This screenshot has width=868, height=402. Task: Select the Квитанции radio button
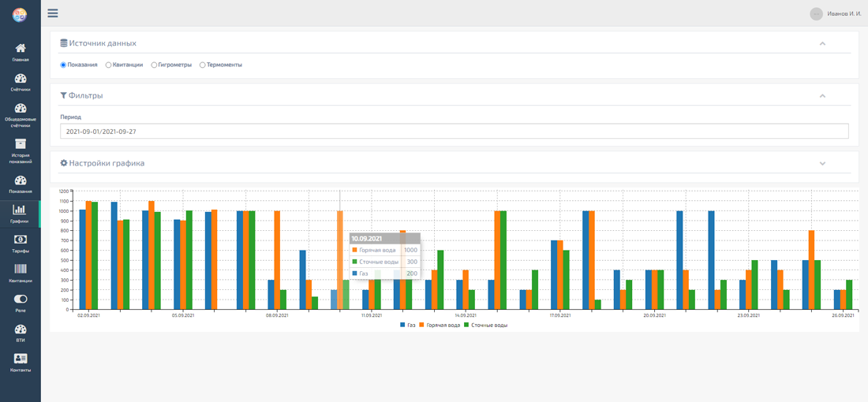[109, 65]
